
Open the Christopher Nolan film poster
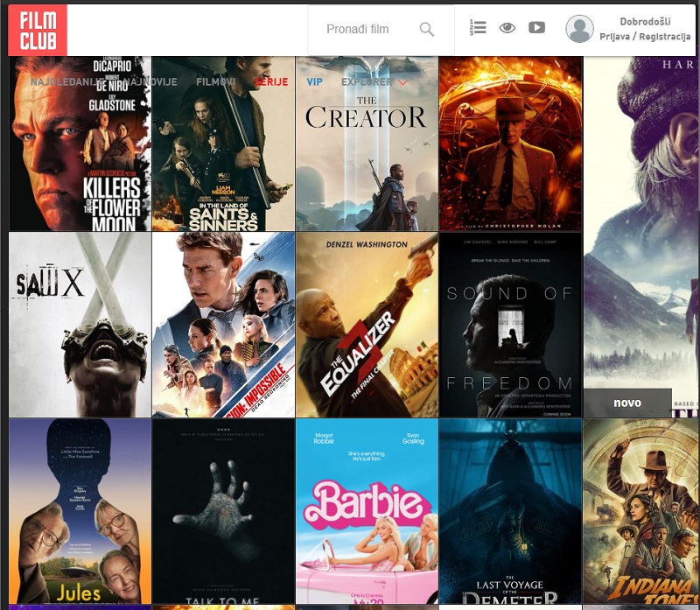tap(510, 144)
